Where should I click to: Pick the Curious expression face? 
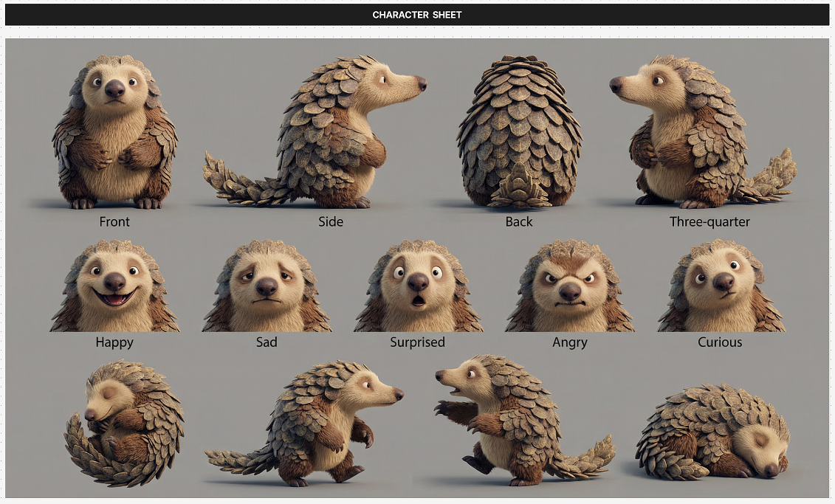tap(721, 288)
